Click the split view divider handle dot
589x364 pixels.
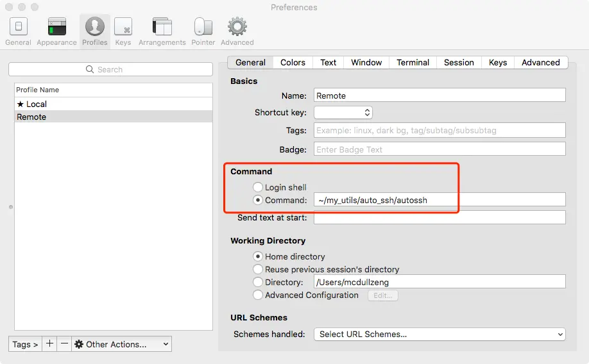[x=11, y=207]
